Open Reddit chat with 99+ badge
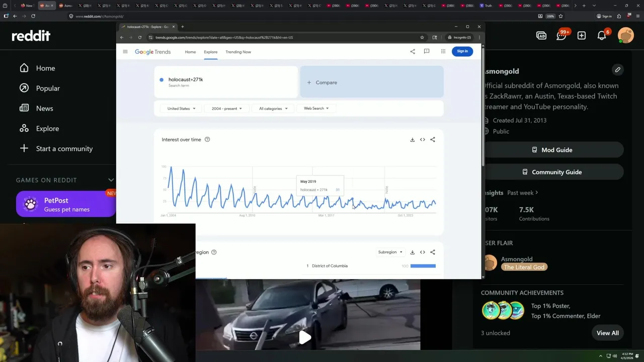 click(561, 35)
